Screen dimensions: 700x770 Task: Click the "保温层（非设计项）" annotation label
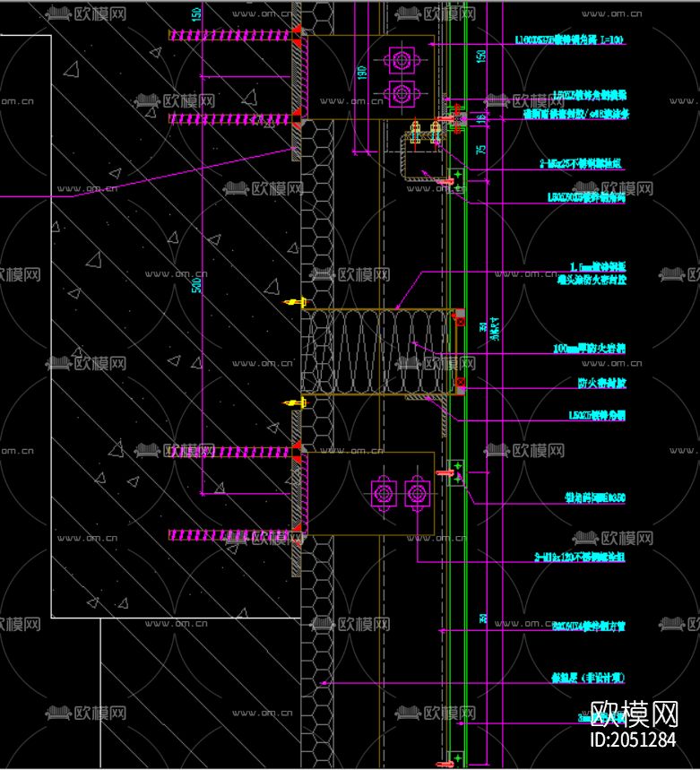point(588,679)
